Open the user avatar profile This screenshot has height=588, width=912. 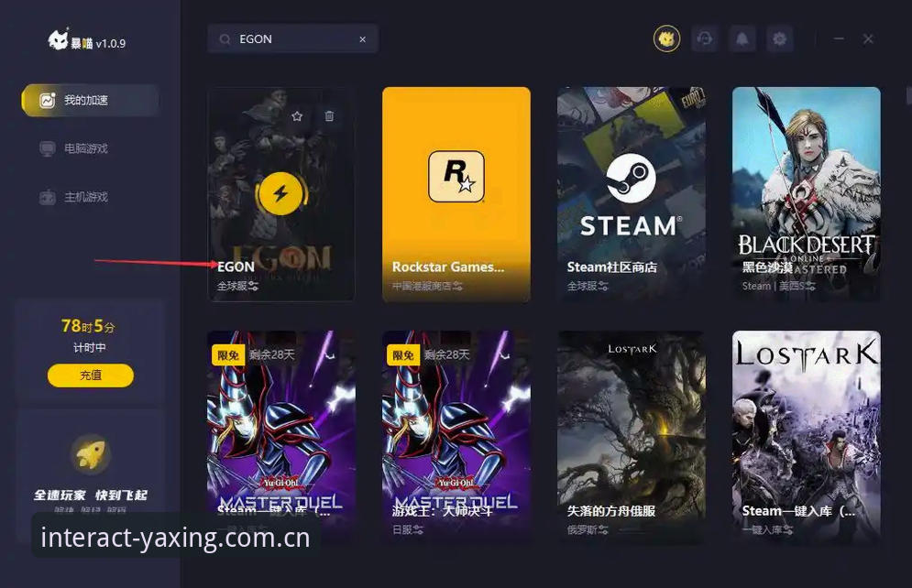coord(666,39)
